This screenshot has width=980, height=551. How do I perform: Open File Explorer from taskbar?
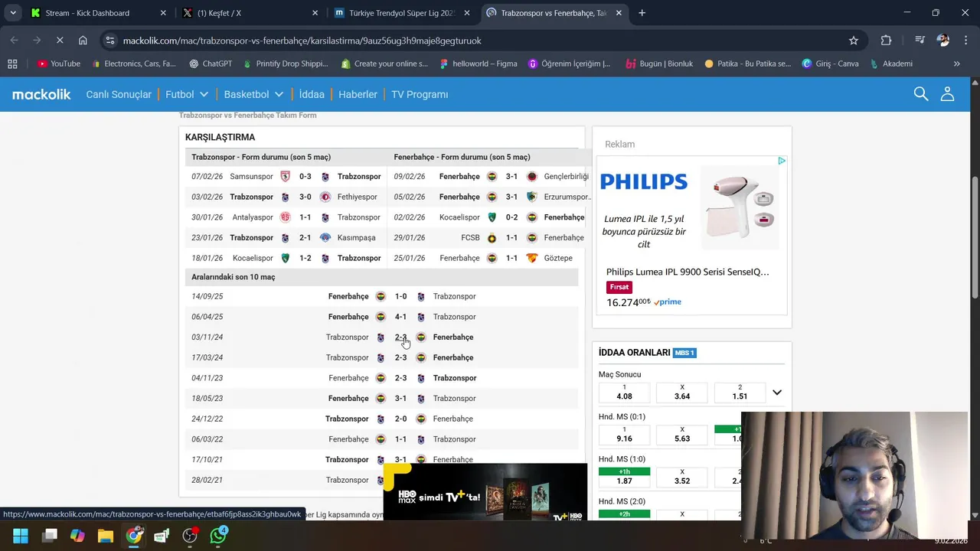(106, 536)
